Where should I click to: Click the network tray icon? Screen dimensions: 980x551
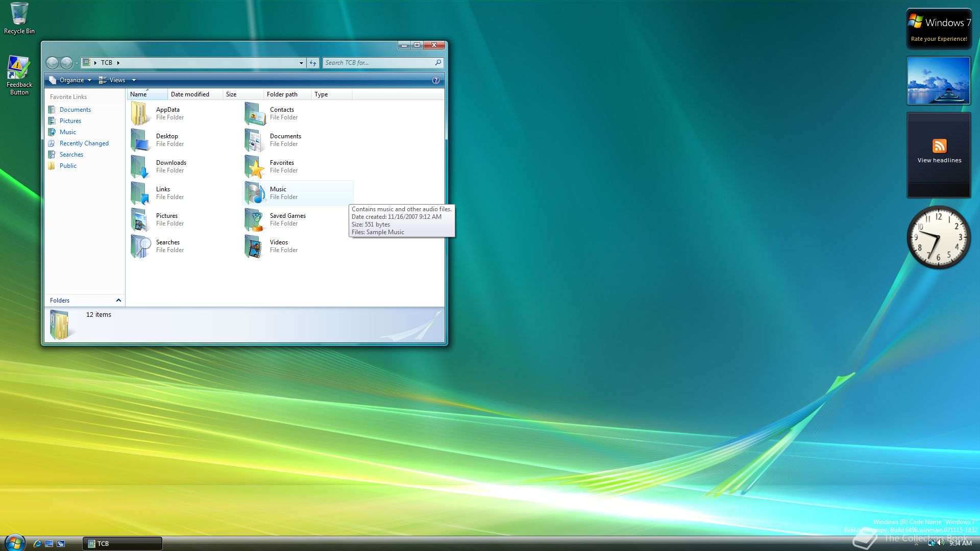pos(931,543)
